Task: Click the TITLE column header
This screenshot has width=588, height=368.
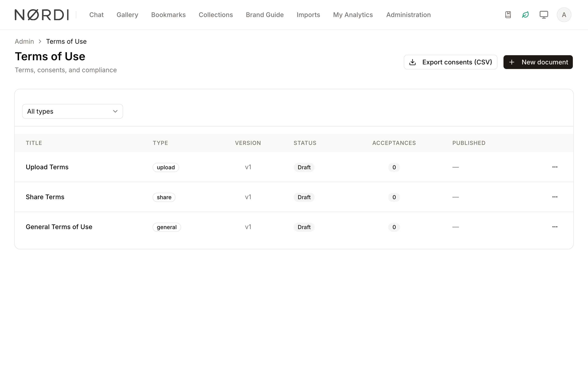Action: coord(34,143)
